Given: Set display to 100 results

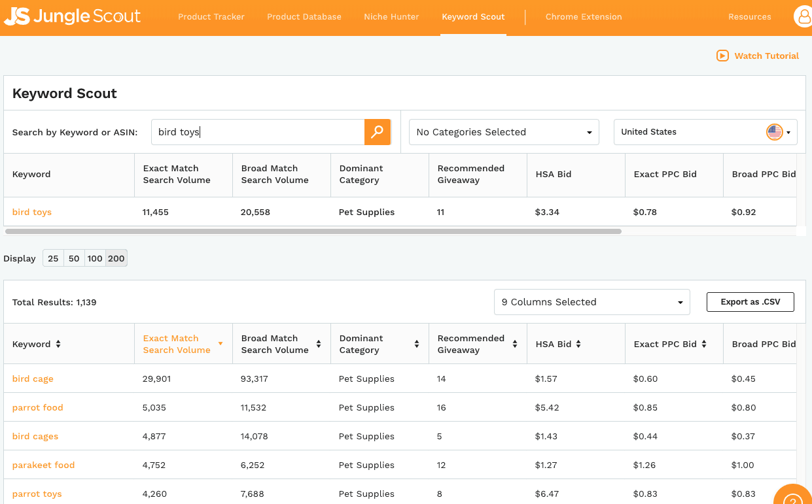Looking at the screenshot, I should [x=95, y=258].
